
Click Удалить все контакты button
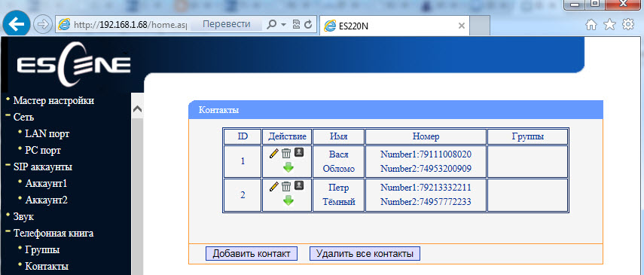365,254
